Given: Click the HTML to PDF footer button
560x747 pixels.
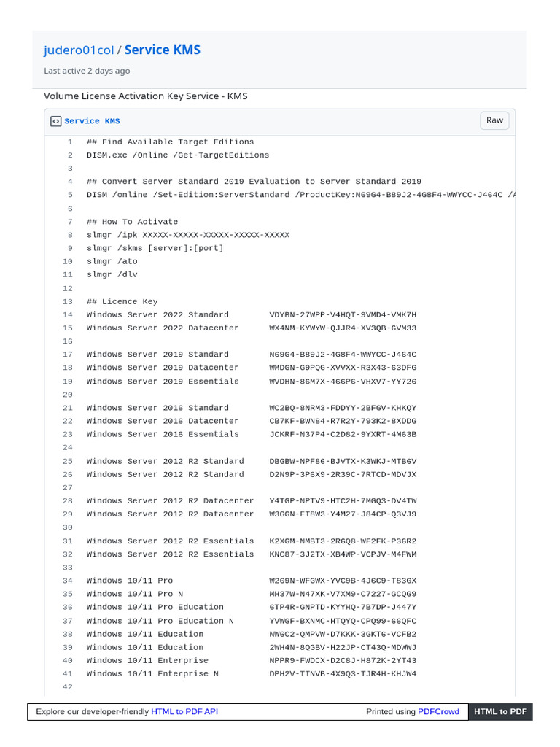Looking at the screenshot, I should 500,711.
